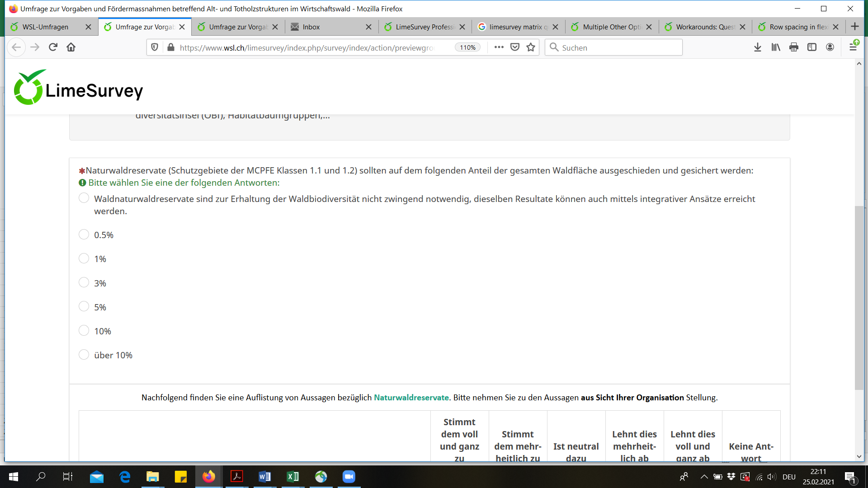The height and width of the screenshot is (488, 868).
Task: Save page to Pocket
Action: (515, 47)
